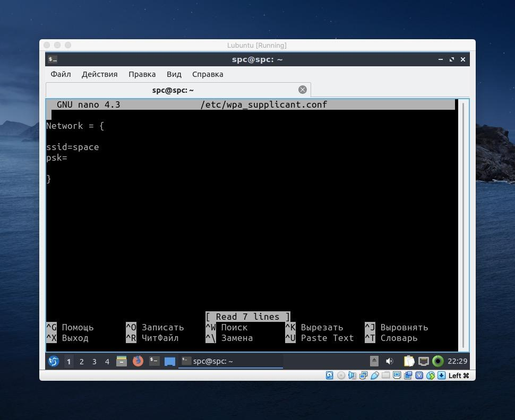Click the VirtualBox mouse integration icon

tap(431, 375)
